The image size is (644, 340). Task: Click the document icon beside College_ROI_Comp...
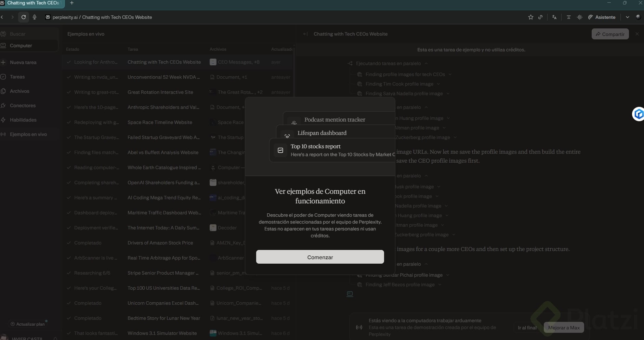pos(212,288)
